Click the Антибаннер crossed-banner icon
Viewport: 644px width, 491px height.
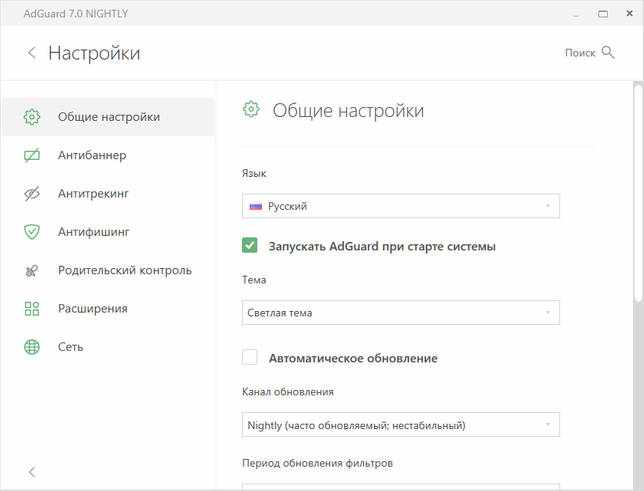(x=32, y=155)
